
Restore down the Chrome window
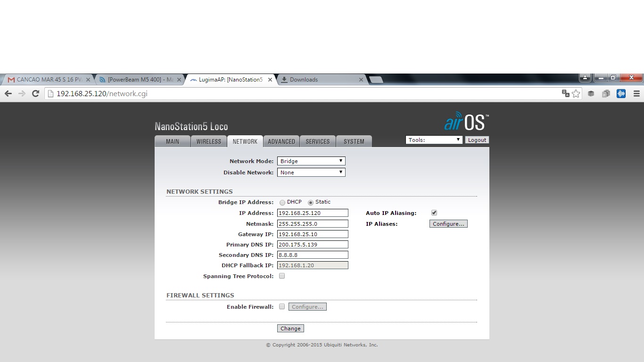(613, 77)
